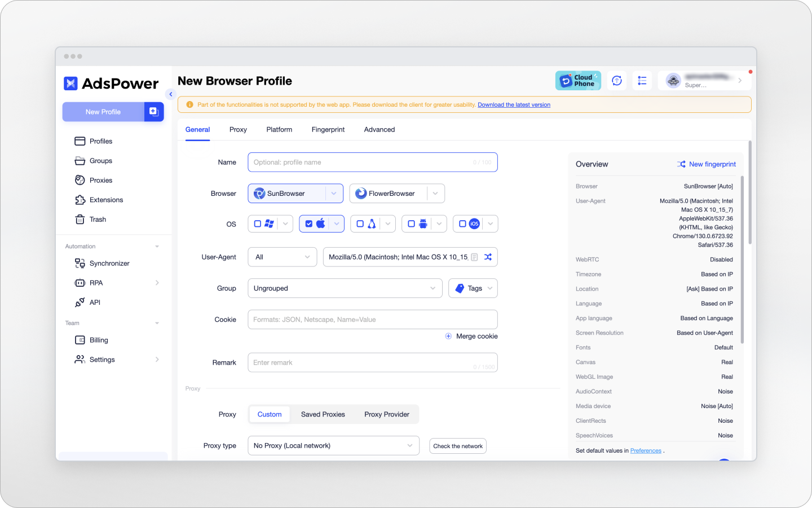Click the shuffle icon to randomize the User-Agent

[488, 257]
